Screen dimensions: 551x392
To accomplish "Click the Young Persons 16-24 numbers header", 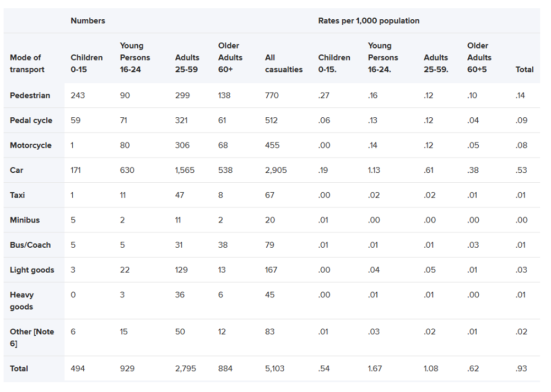I will point(135,58).
